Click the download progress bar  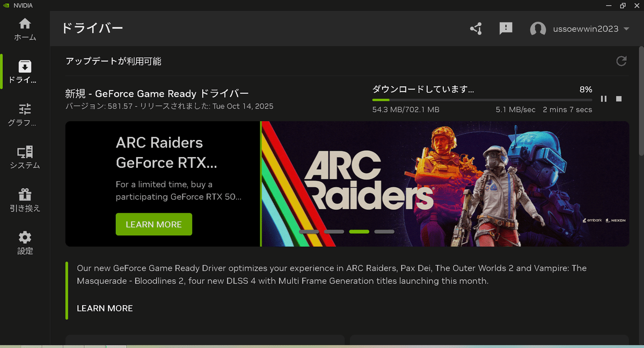tap(482, 100)
